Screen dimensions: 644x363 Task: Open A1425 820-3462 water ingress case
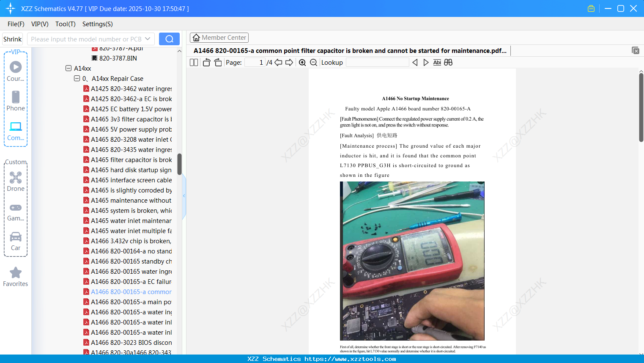pos(132,88)
